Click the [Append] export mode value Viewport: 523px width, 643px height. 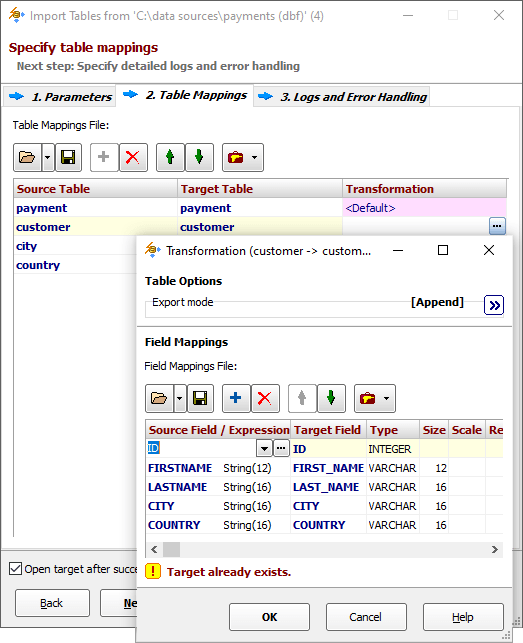click(437, 302)
